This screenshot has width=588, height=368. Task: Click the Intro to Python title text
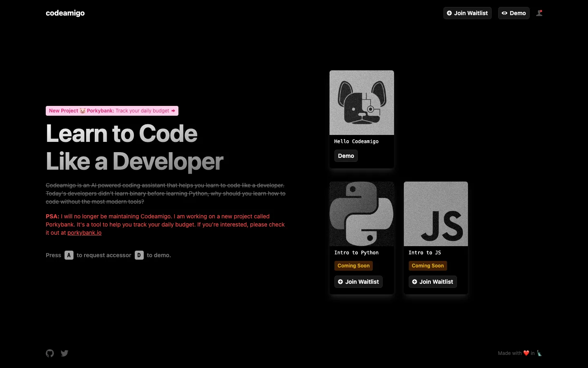(x=356, y=253)
